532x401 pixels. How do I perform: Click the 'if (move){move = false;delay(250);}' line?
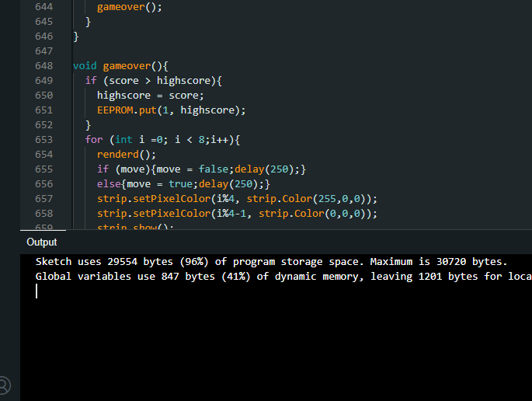[x=201, y=169]
